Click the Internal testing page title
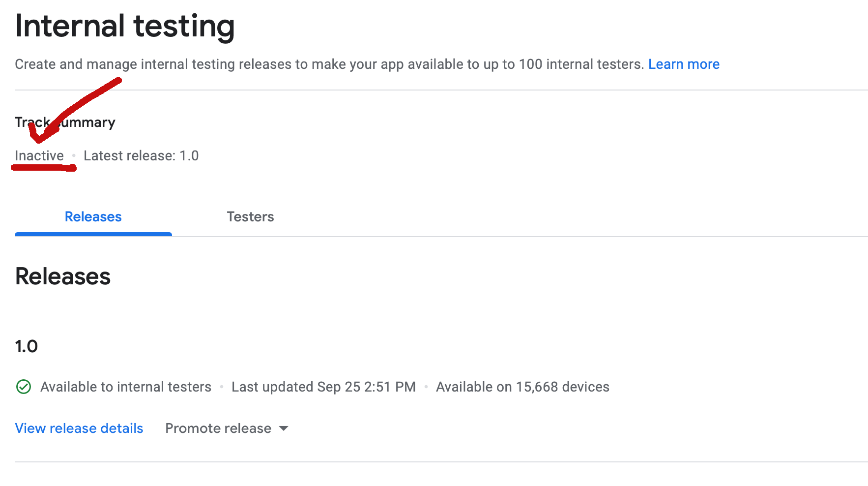The height and width of the screenshot is (486, 868). click(x=125, y=27)
